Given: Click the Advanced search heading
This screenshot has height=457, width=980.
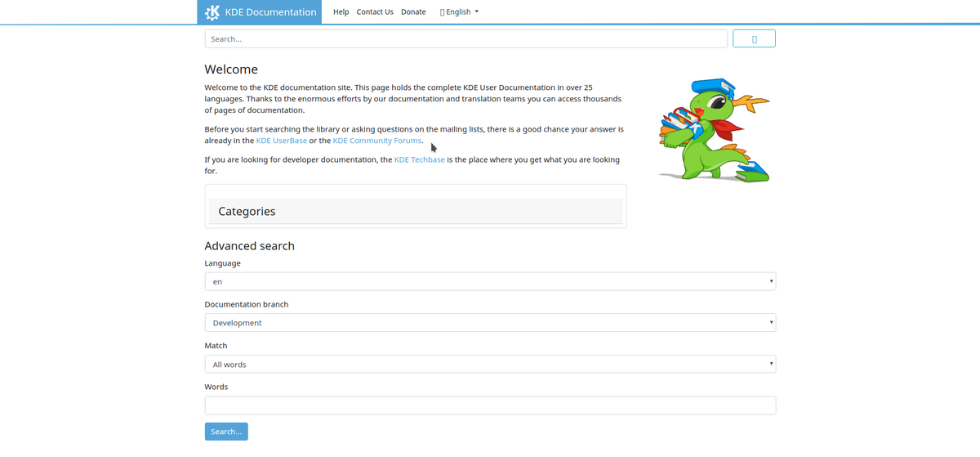Looking at the screenshot, I should [x=249, y=246].
